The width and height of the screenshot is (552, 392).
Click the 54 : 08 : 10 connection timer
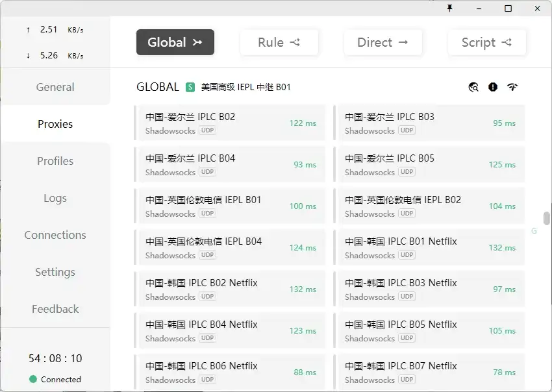55,358
